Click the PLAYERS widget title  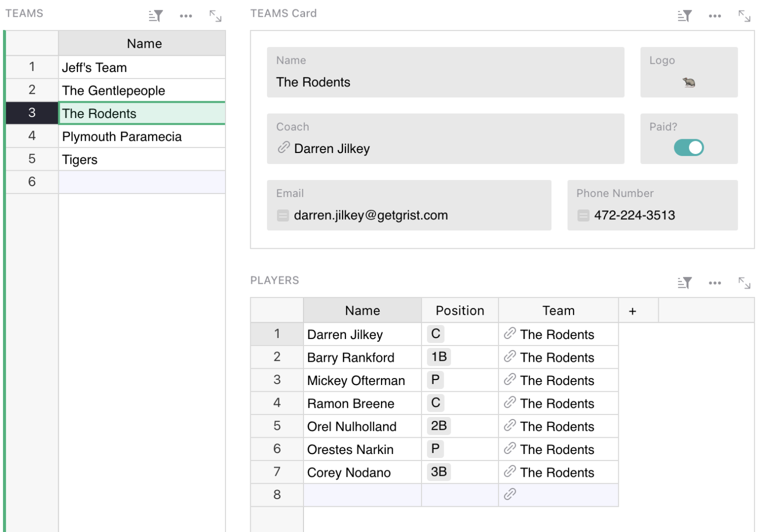[x=275, y=280]
